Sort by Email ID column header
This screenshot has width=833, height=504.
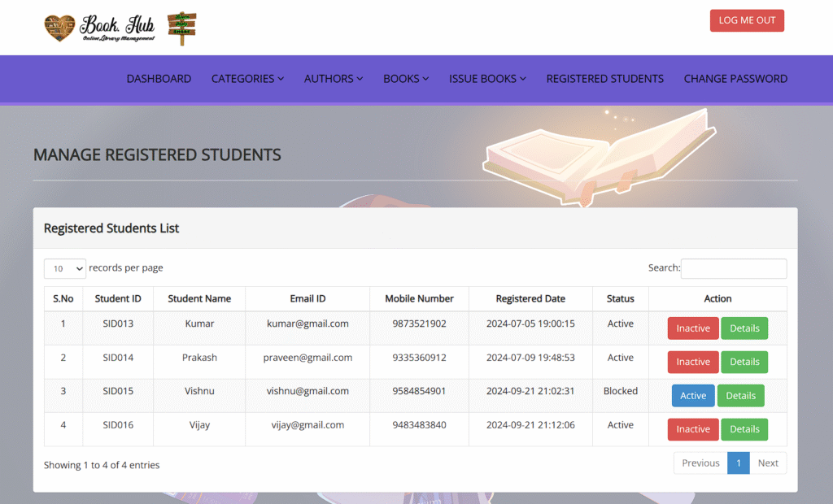(307, 299)
